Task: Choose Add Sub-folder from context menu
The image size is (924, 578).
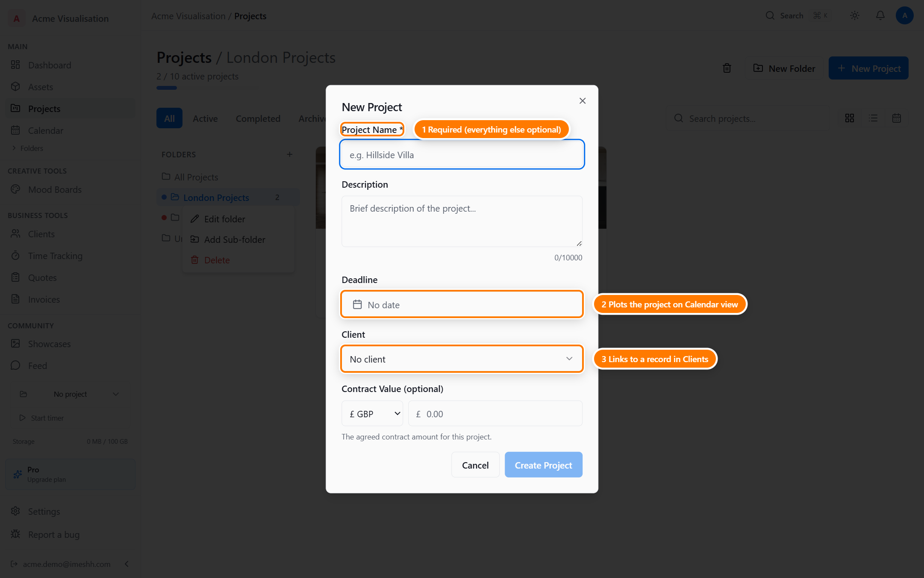Action: coord(238,239)
